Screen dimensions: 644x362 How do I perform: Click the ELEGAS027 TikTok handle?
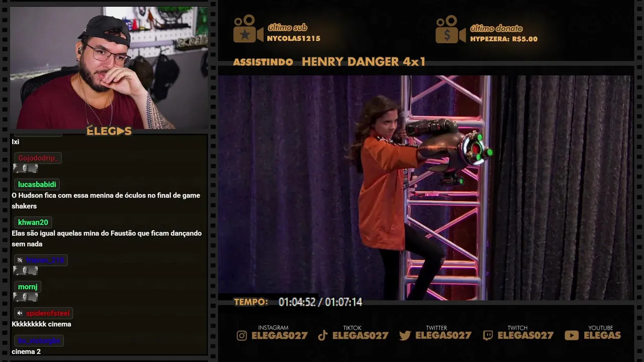(x=360, y=335)
